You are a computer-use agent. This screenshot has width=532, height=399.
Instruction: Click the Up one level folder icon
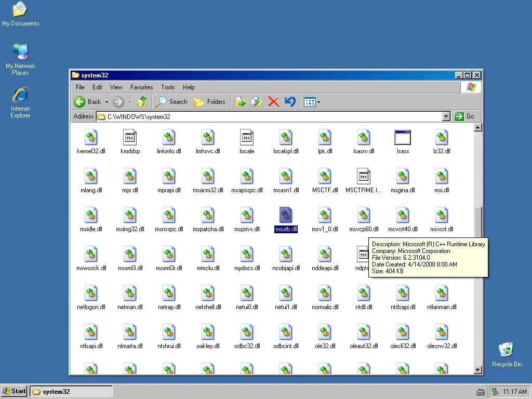142,102
